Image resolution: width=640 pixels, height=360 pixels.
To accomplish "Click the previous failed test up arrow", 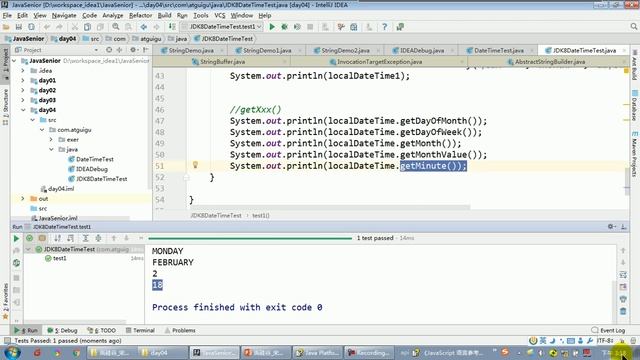I will [114, 238].
